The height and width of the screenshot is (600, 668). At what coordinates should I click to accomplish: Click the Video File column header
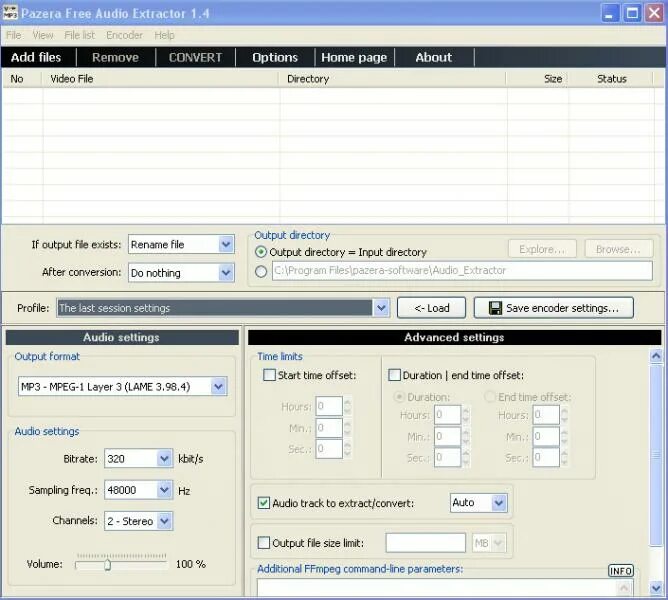click(160, 79)
